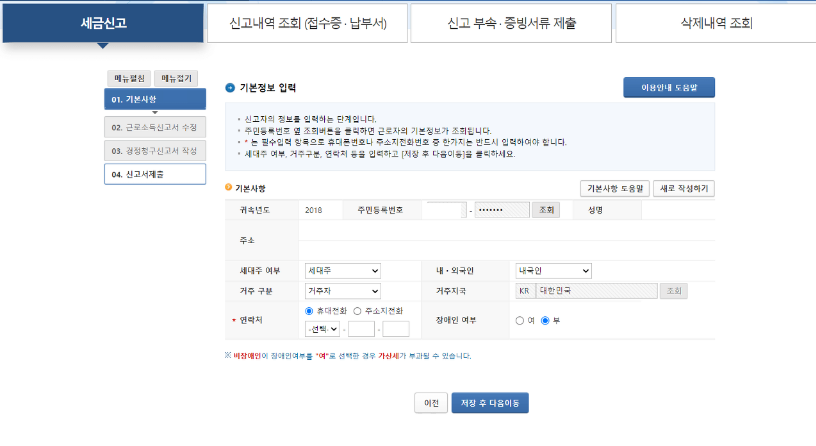
Task: Click orange bullet icon beside 기본사항
Action: (x=228, y=187)
